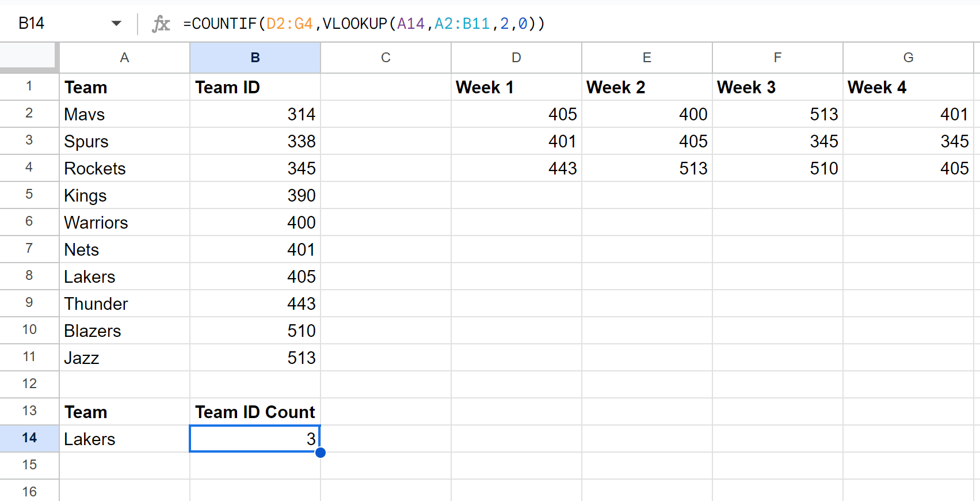Click the fill handle on cell B14
Screen dimensions: 980x501
pyautogui.click(x=321, y=453)
